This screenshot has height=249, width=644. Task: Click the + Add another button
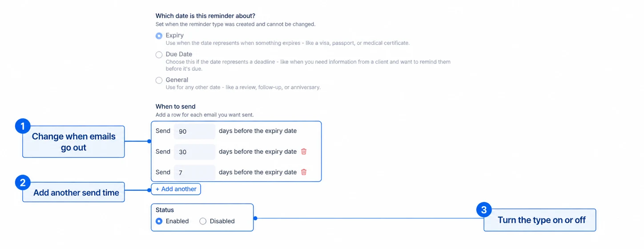click(x=176, y=189)
